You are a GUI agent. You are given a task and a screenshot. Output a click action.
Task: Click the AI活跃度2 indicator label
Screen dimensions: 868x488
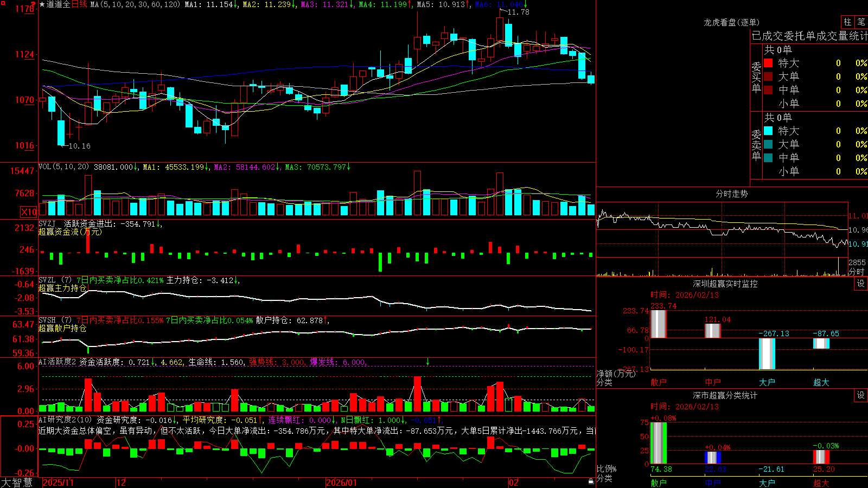[x=57, y=362]
